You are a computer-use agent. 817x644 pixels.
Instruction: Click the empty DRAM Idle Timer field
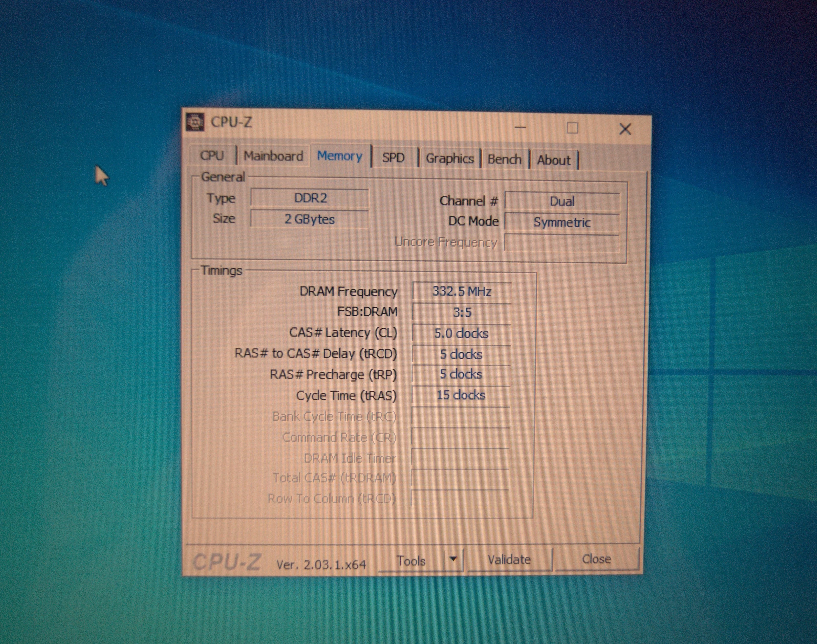tap(460, 458)
